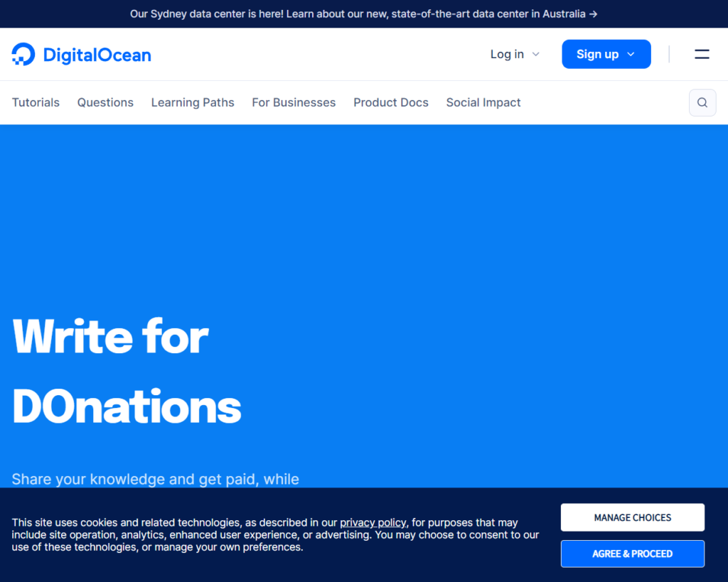Open the privacy policy link
The width and height of the screenshot is (728, 582).
[373, 522]
